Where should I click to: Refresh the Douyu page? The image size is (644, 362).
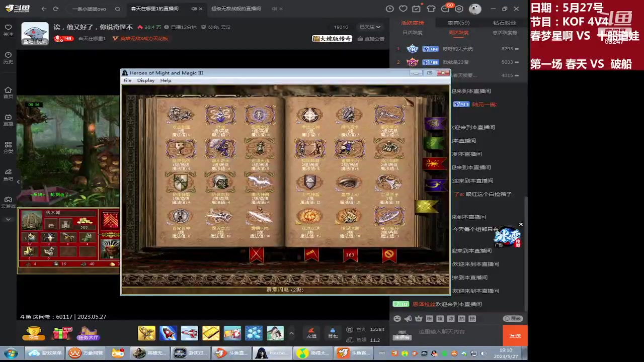click(x=55, y=9)
